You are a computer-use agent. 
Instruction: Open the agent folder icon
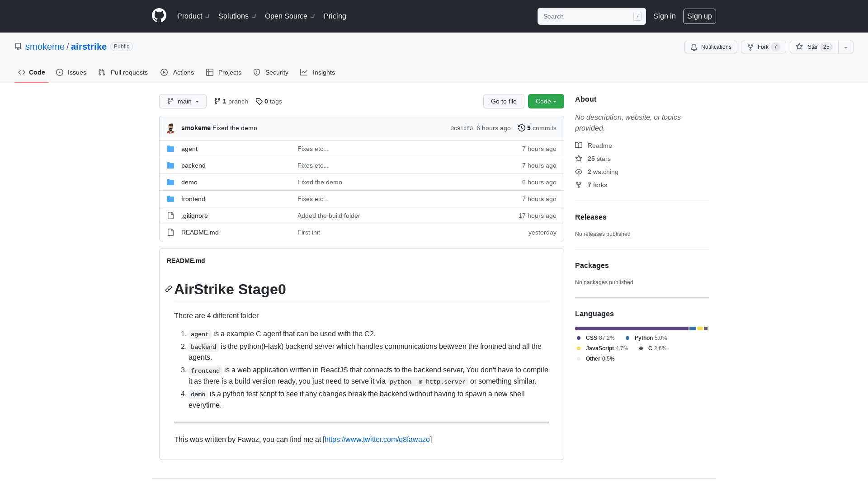(x=170, y=148)
